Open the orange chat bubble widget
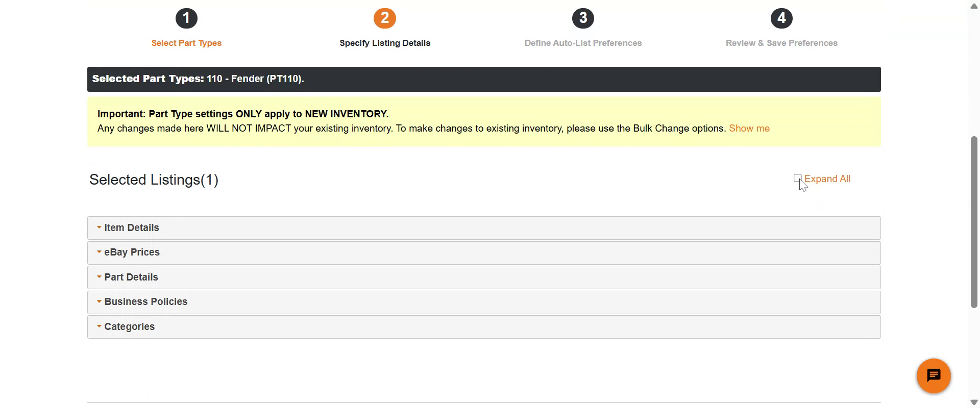 coord(933,376)
